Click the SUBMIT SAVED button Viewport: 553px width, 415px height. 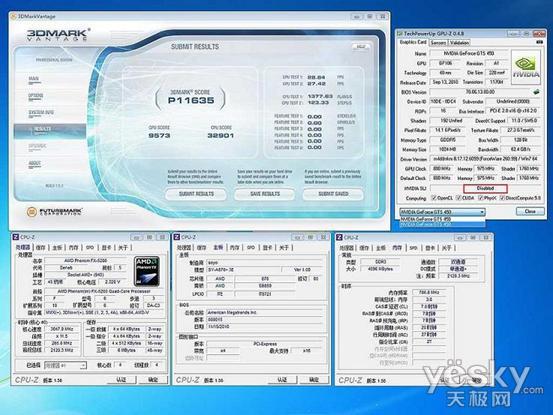pyautogui.click(x=333, y=194)
